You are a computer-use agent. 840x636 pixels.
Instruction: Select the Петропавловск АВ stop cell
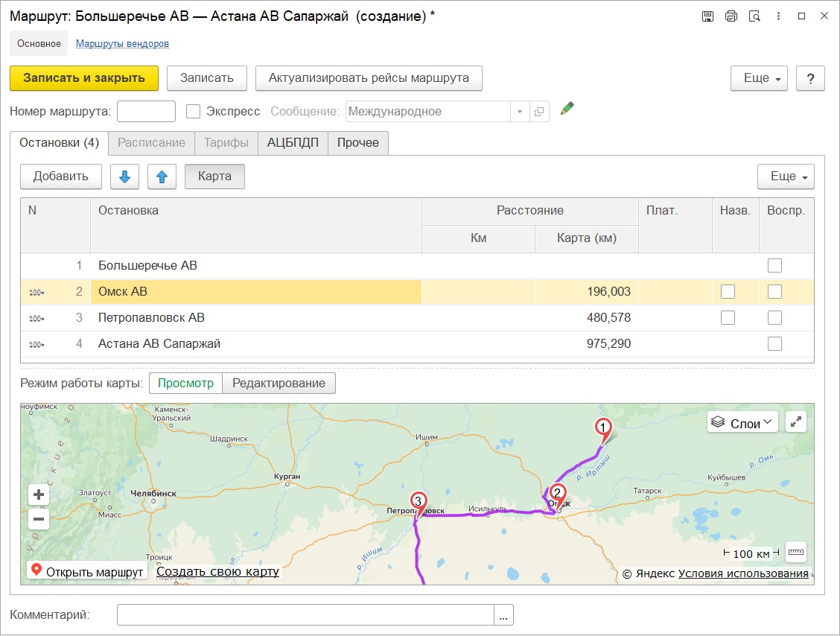(256, 318)
